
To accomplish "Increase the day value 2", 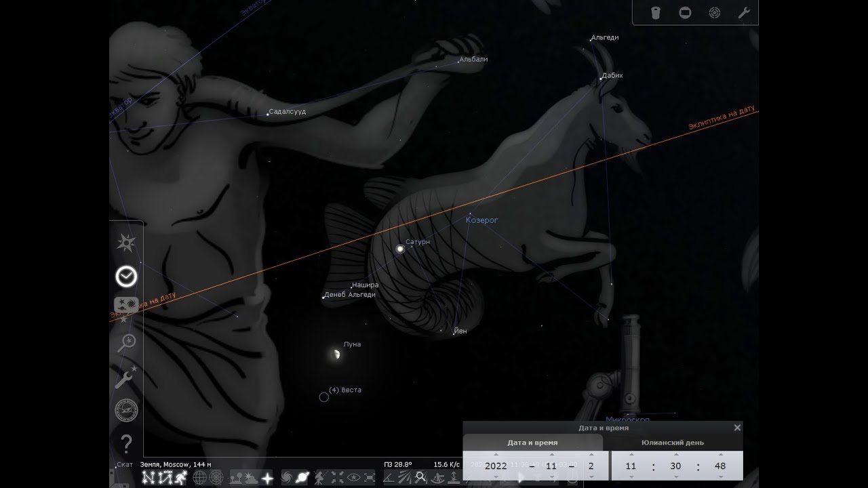I will click(591, 454).
